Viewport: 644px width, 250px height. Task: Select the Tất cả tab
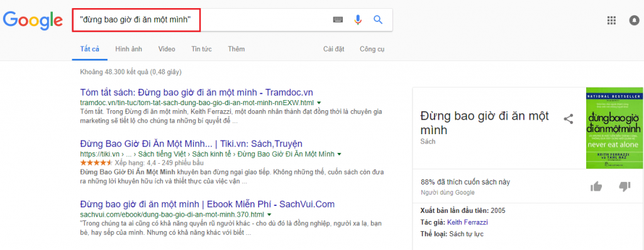[x=89, y=49]
